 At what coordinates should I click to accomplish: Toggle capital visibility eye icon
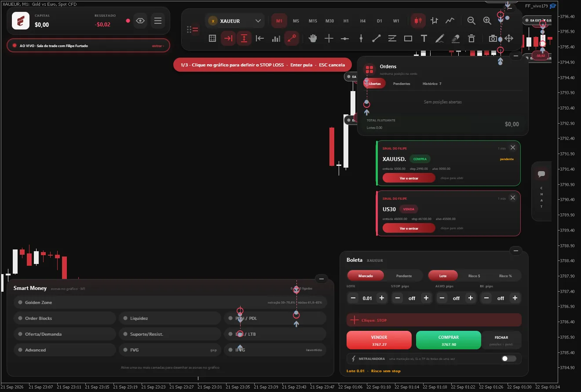140,21
